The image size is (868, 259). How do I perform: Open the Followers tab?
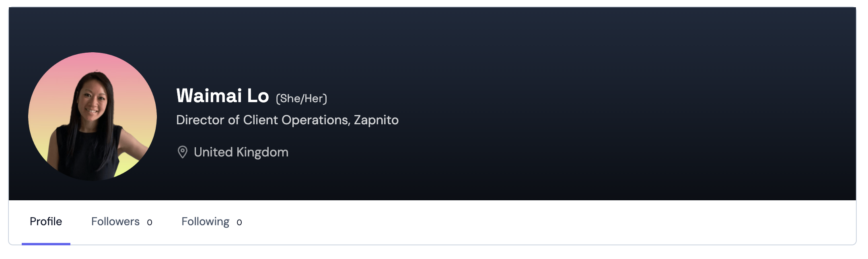[115, 222]
